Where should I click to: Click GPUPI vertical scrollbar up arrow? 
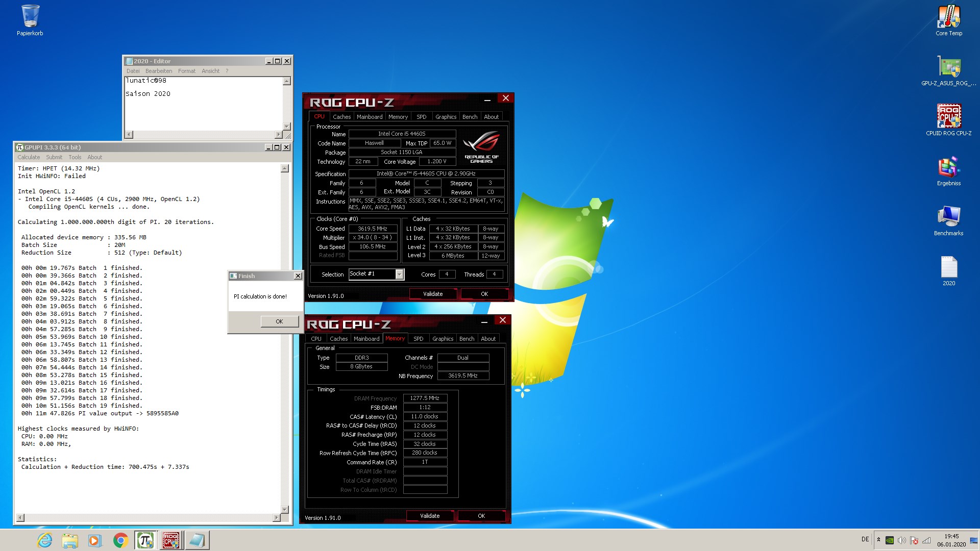(285, 168)
